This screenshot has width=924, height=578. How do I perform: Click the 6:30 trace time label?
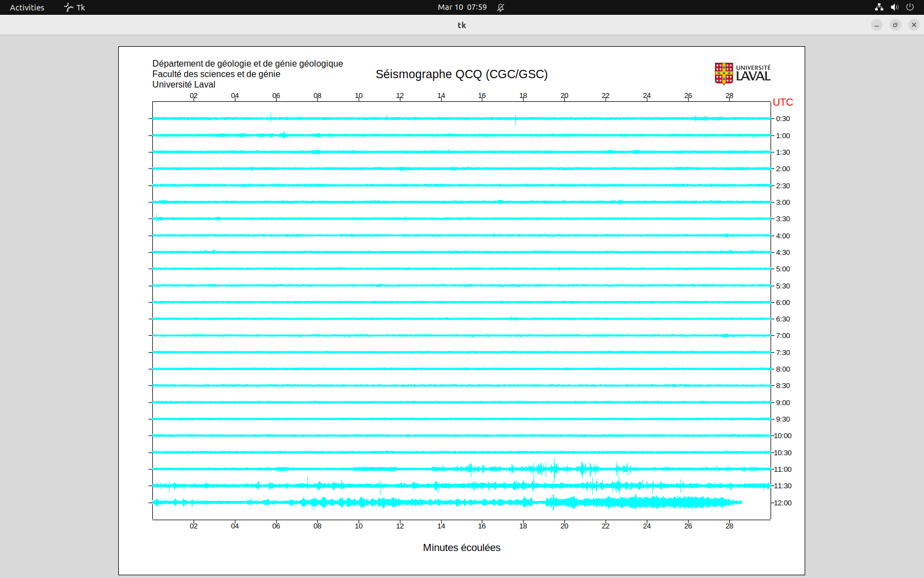783,319
